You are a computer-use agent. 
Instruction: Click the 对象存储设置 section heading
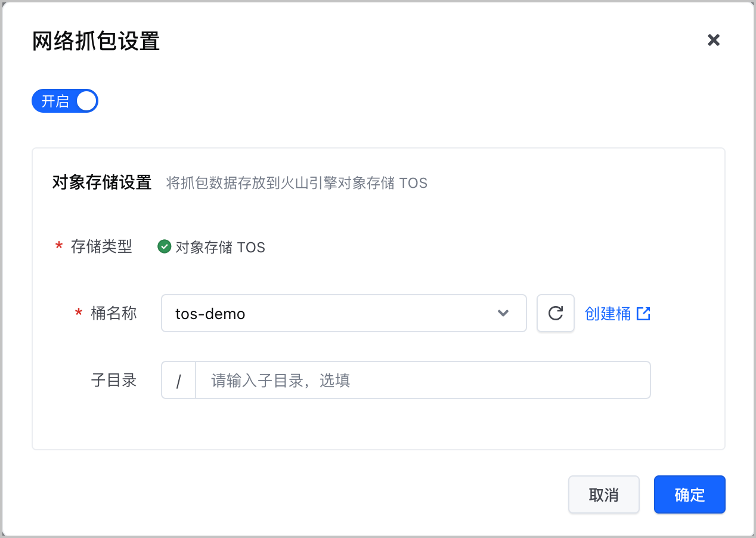coord(102,183)
